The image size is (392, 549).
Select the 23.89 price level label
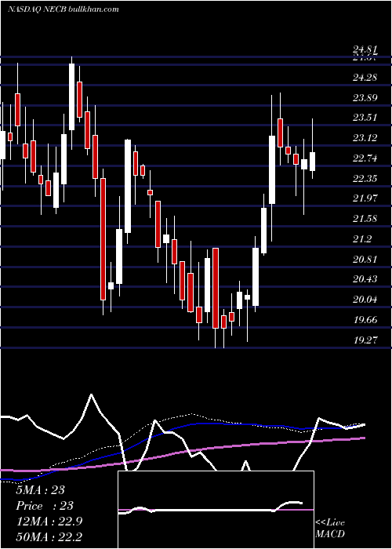[365, 97]
